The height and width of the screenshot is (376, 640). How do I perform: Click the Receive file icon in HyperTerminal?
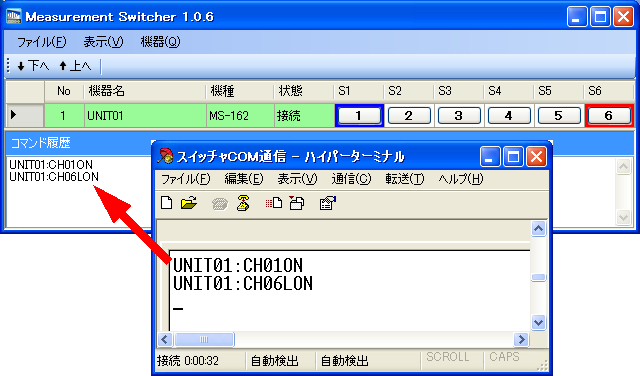point(297,202)
